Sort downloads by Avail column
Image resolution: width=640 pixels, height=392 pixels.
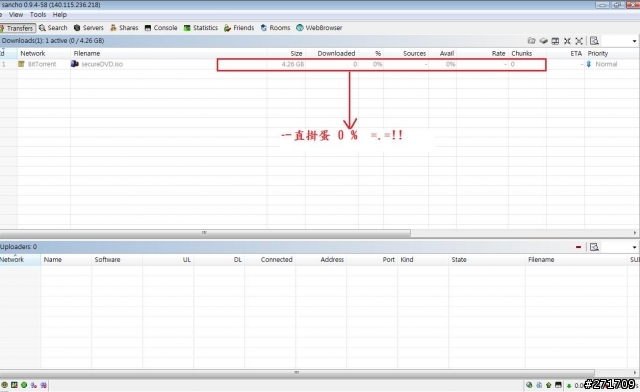coord(442,53)
